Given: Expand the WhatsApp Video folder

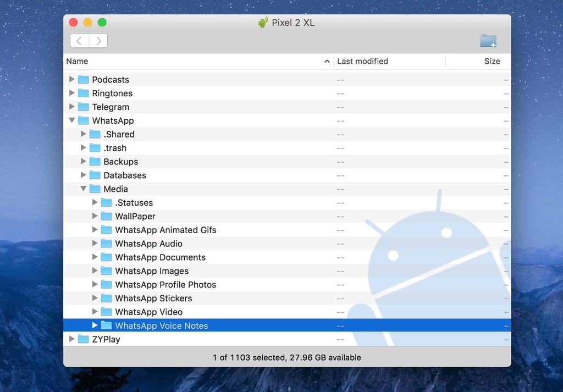Looking at the screenshot, I should click(95, 312).
